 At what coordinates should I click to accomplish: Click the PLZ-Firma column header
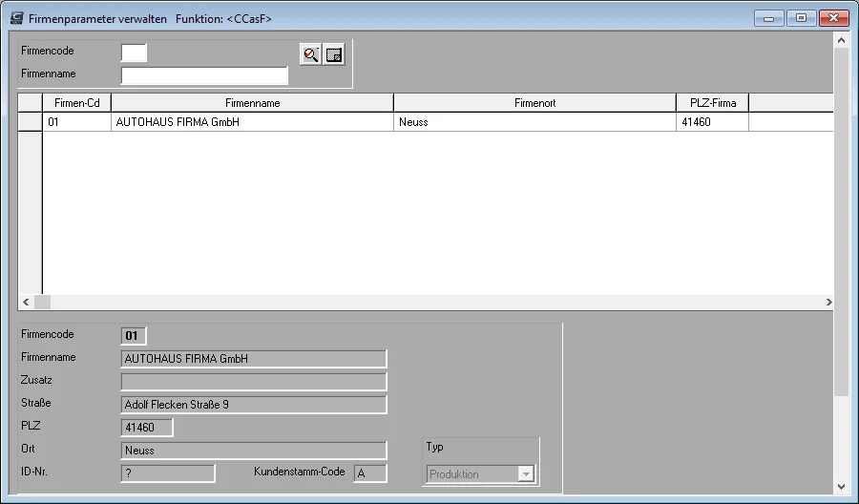coord(712,103)
